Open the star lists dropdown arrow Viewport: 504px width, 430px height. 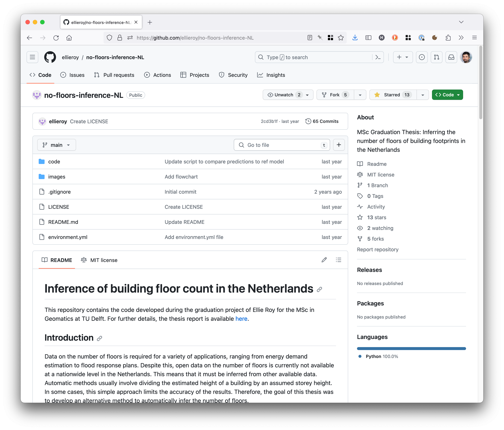coord(423,95)
